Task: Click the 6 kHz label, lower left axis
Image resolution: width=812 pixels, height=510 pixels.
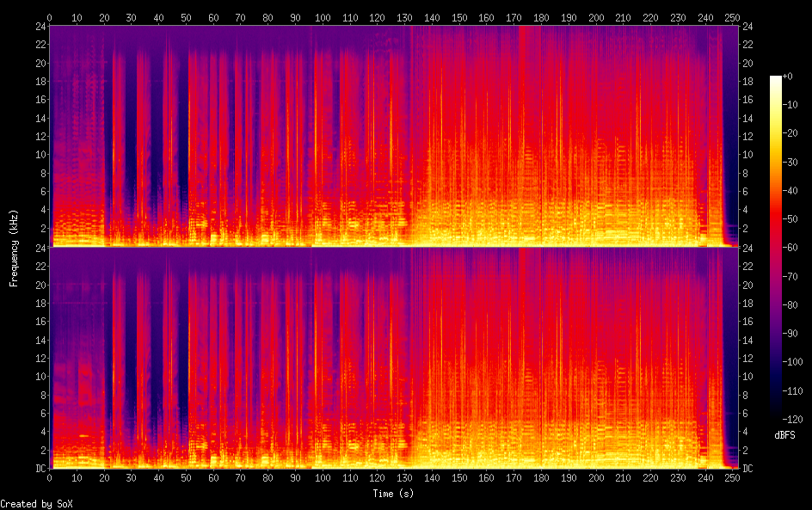Action: click(x=44, y=413)
